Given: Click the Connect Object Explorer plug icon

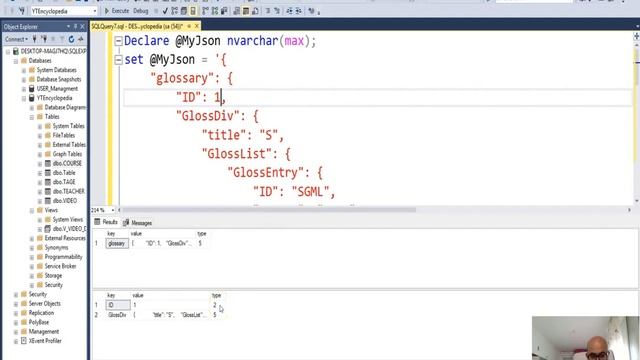Looking at the screenshot, I should (34, 39).
